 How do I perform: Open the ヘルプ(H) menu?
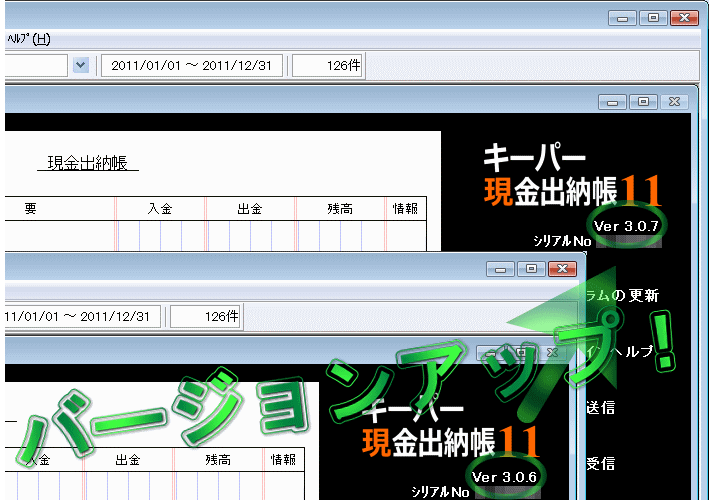[29, 39]
